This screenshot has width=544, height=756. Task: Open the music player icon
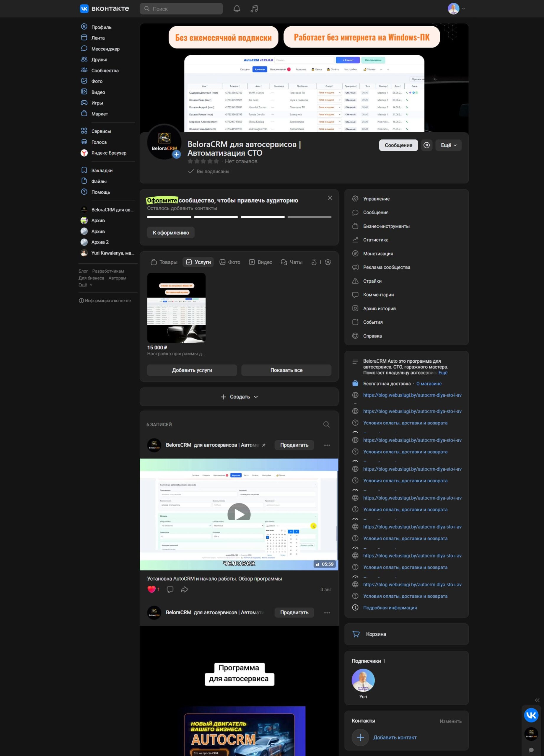point(254,9)
